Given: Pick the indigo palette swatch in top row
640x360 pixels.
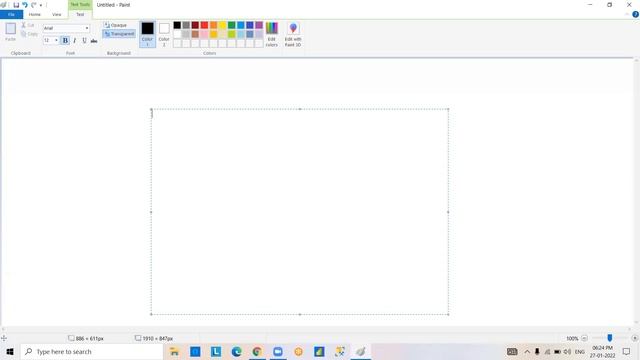Looking at the screenshot, I should 250,25.
